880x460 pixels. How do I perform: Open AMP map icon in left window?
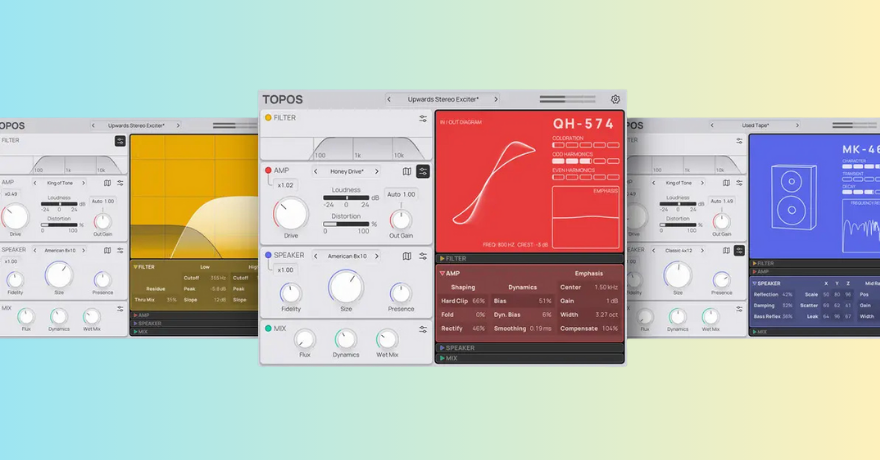click(107, 183)
